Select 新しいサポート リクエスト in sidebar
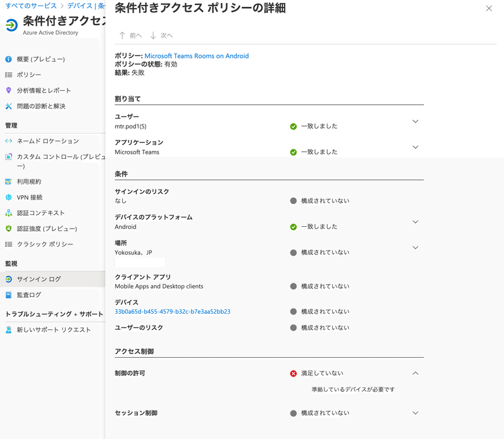This screenshot has height=439, width=504. click(x=54, y=330)
